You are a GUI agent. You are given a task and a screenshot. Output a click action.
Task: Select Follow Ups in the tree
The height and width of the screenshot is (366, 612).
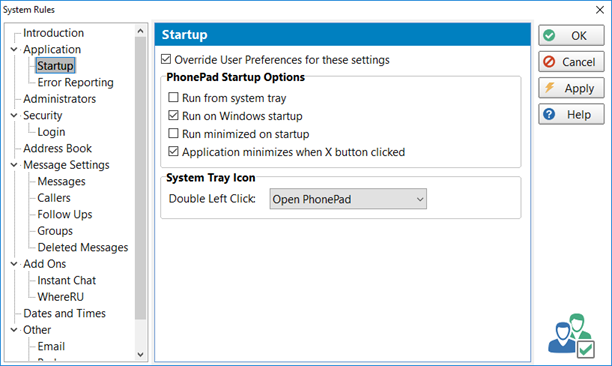click(x=65, y=214)
